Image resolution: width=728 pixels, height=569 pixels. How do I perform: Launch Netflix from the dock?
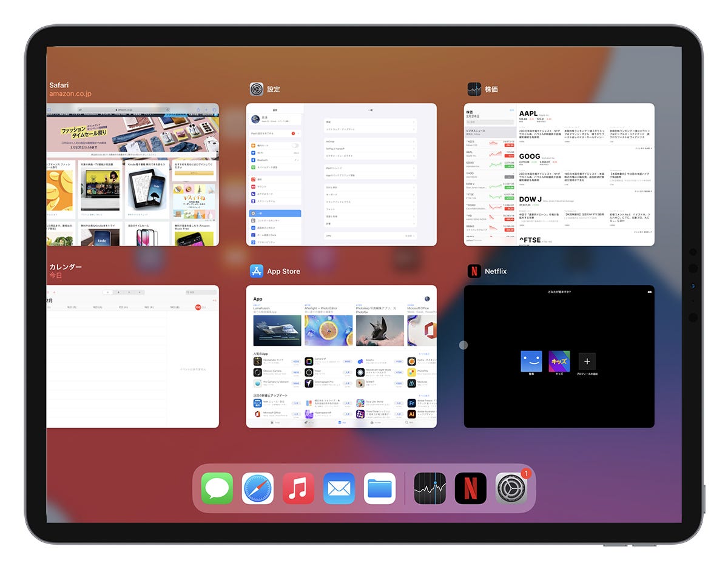[x=471, y=488]
